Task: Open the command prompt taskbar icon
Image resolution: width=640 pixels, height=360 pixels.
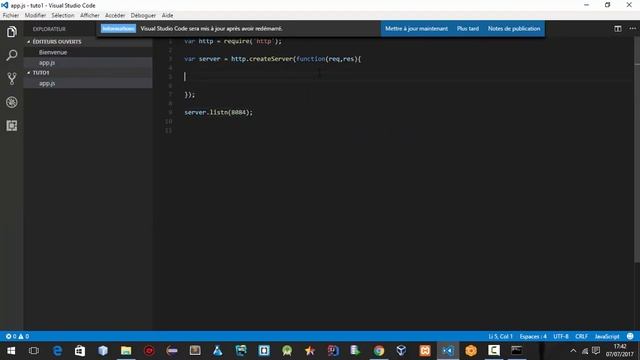Action: [517, 351]
